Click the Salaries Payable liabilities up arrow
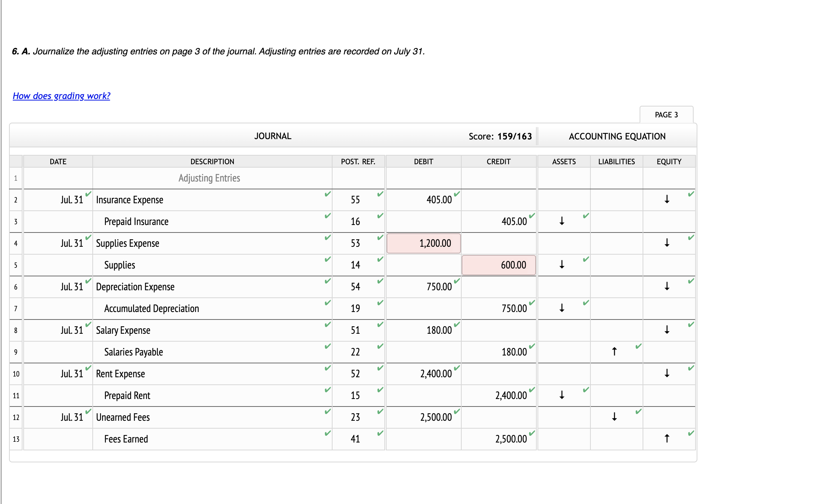The height and width of the screenshot is (504, 822). 614,351
